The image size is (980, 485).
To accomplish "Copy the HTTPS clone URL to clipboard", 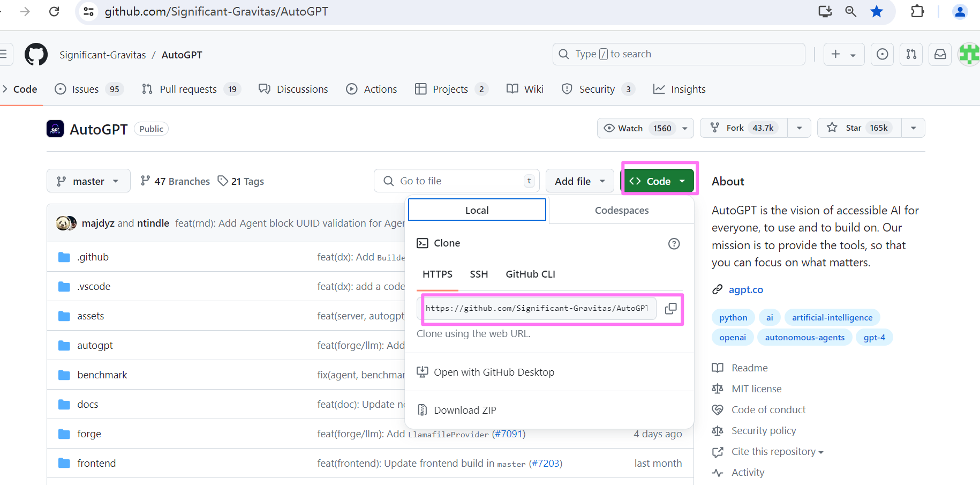I will tap(670, 309).
